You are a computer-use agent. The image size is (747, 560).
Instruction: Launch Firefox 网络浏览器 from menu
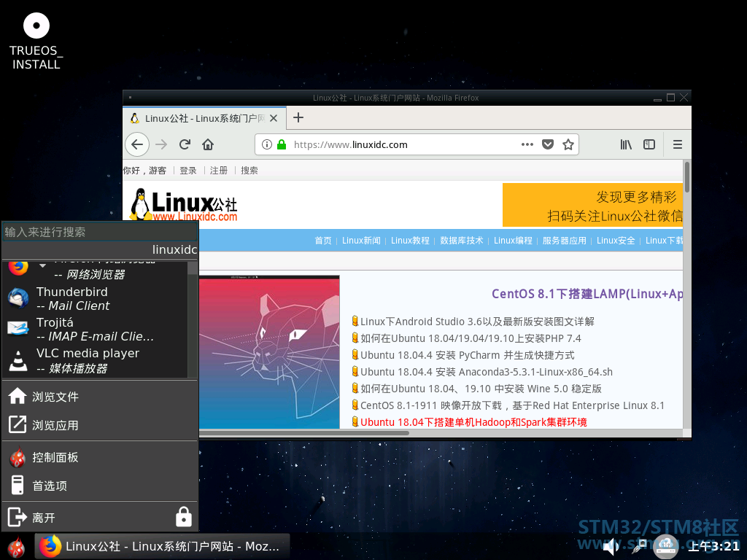pos(96,270)
